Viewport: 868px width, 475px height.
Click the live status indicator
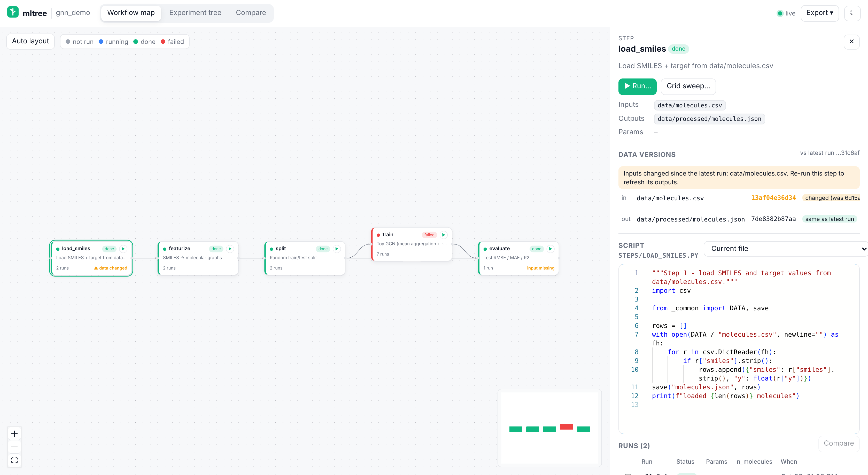point(786,13)
